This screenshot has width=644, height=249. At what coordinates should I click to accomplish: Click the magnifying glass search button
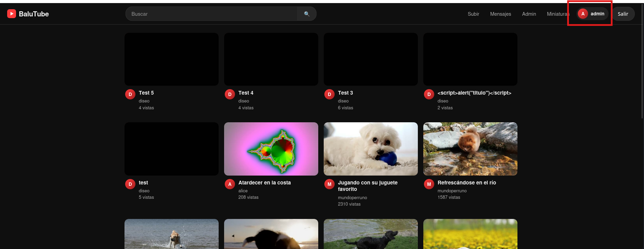[x=307, y=14]
